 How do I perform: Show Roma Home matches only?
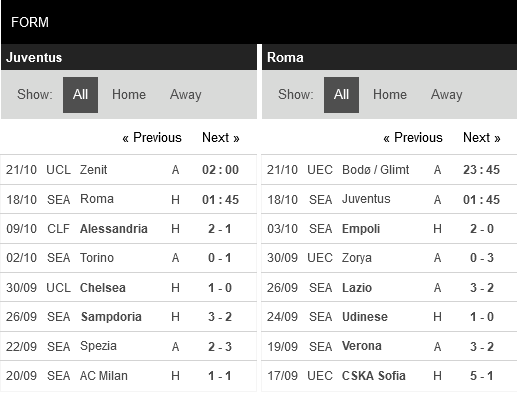390,95
